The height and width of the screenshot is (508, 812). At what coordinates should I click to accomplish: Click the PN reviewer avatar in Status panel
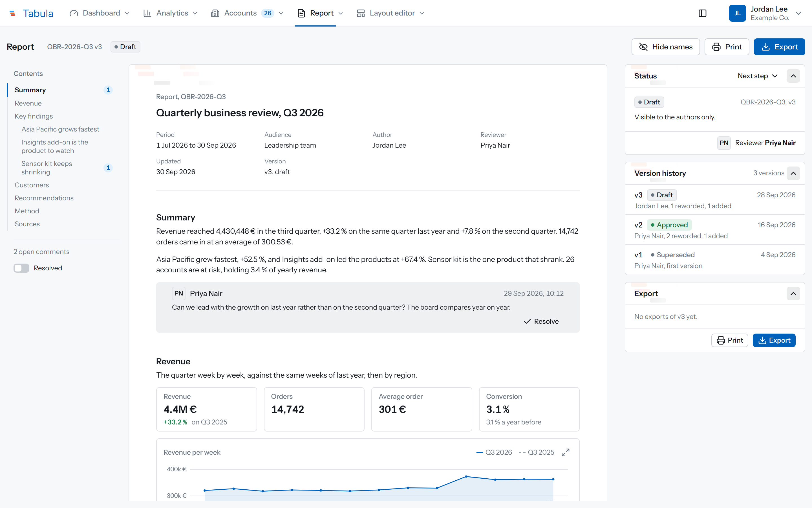724,143
